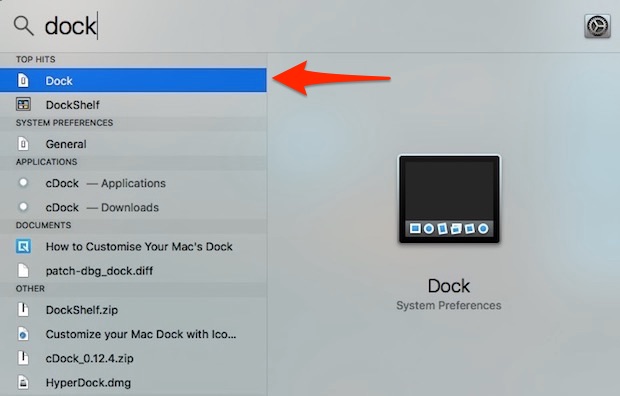
Task: Click the blue document icon beside How to Customise
Action: click(x=23, y=246)
